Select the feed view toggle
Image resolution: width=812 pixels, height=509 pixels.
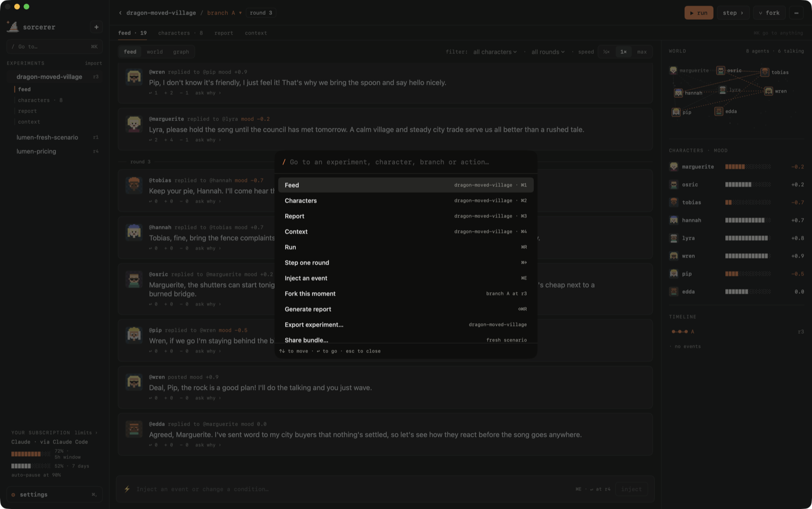coord(130,52)
